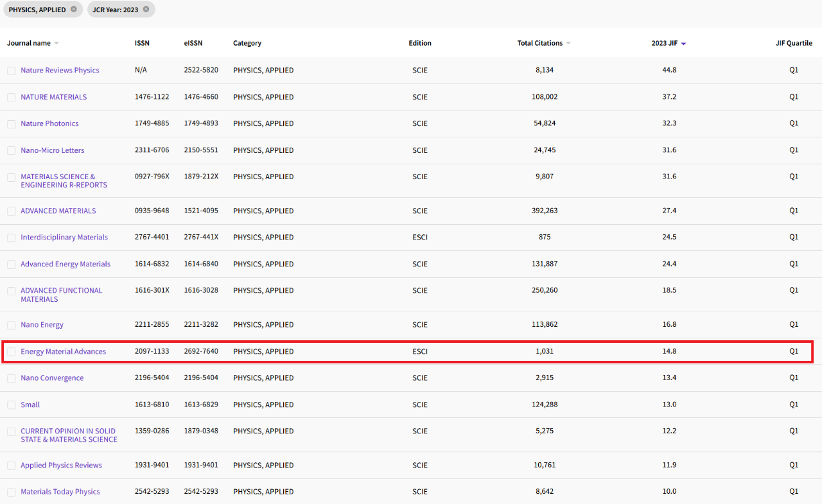Open the Interdisciplinary Materials journal link
The height and width of the screenshot is (504, 822).
pos(64,238)
